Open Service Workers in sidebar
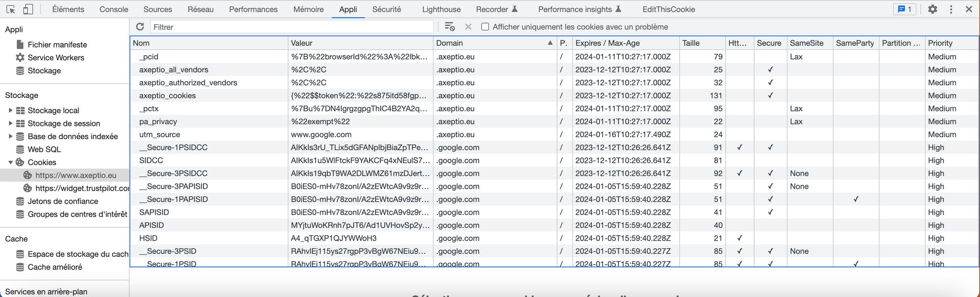Viewport: 980px width, 297px height. pyautogui.click(x=56, y=57)
